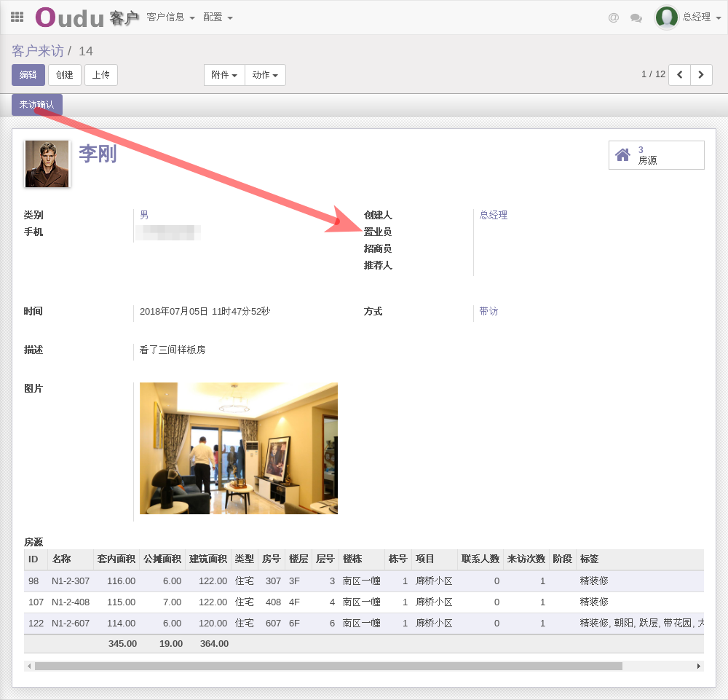Sort by 类型 column header
728x700 pixels.
[x=244, y=559]
